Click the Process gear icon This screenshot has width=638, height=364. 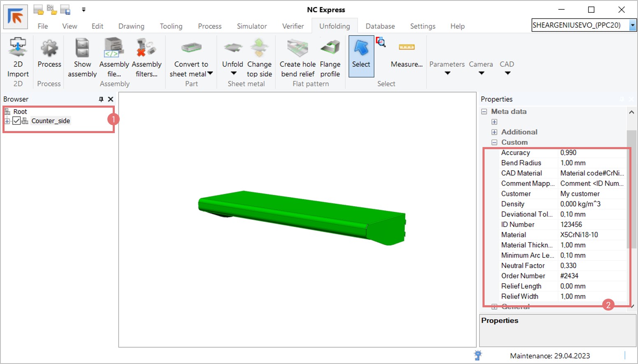(49, 48)
